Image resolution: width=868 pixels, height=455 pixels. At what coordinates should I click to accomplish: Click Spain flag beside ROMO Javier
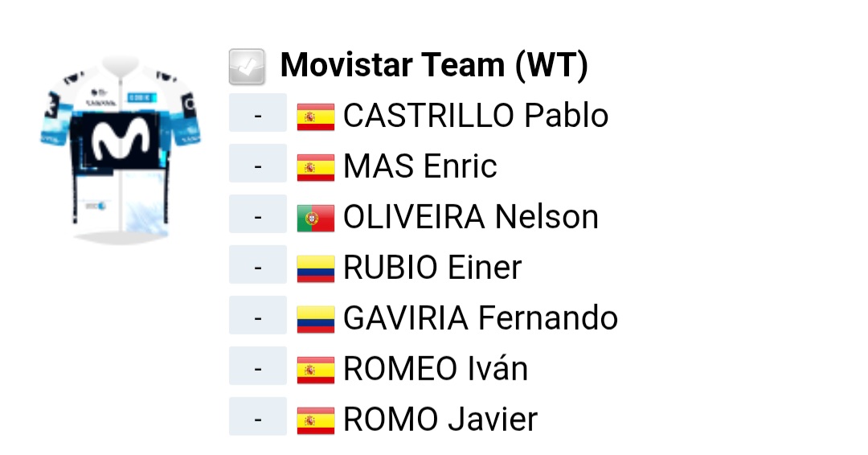click(315, 421)
